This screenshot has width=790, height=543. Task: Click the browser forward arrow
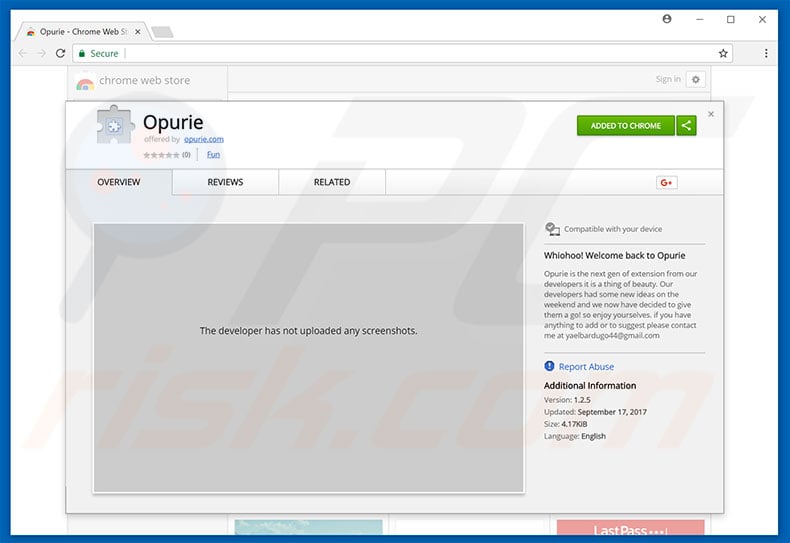(41, 53)
